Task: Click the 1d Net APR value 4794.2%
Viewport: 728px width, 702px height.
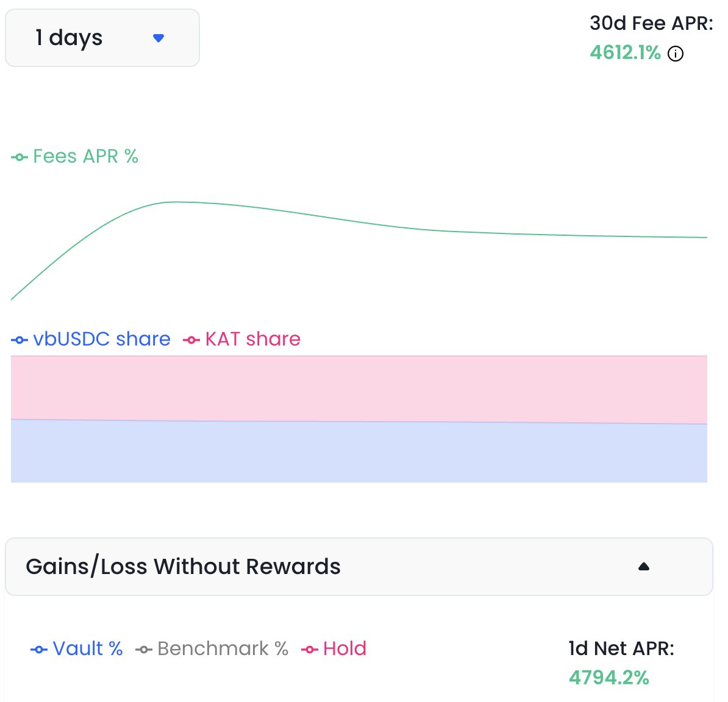Action: 608,678
